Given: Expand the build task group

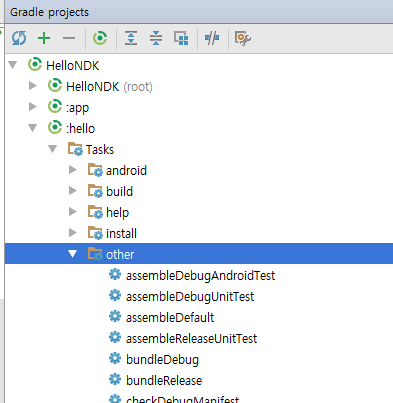Looking at the screenshot, I should (x=73, y=191).
